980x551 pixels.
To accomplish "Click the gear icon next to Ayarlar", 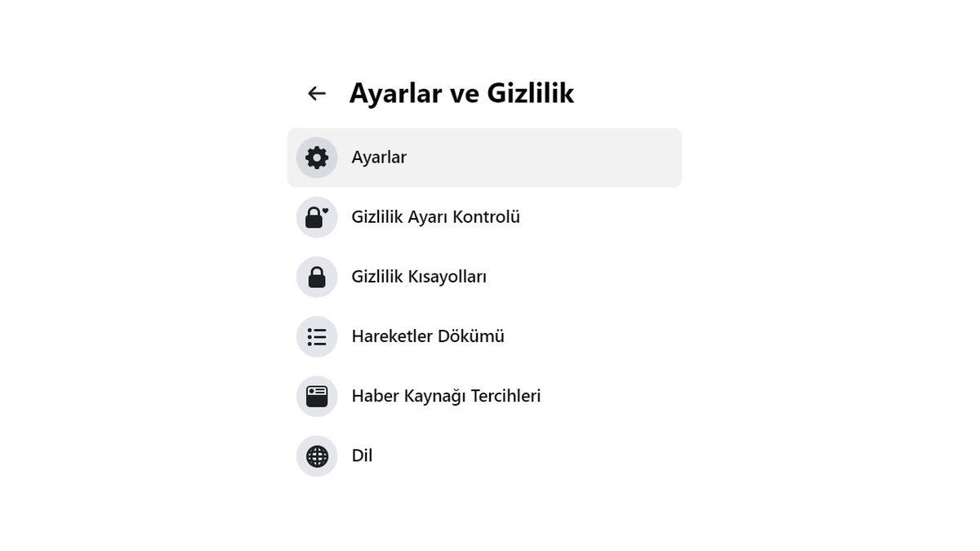I will [316, 157].
